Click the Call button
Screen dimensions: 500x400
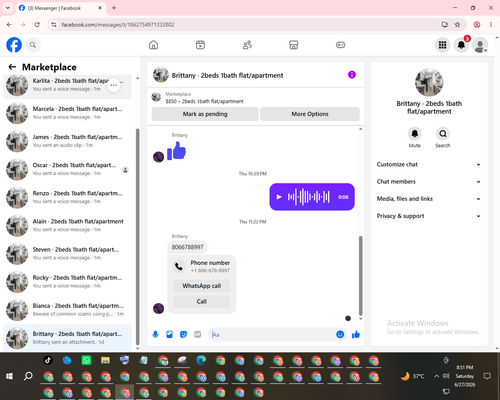[202, 301]
